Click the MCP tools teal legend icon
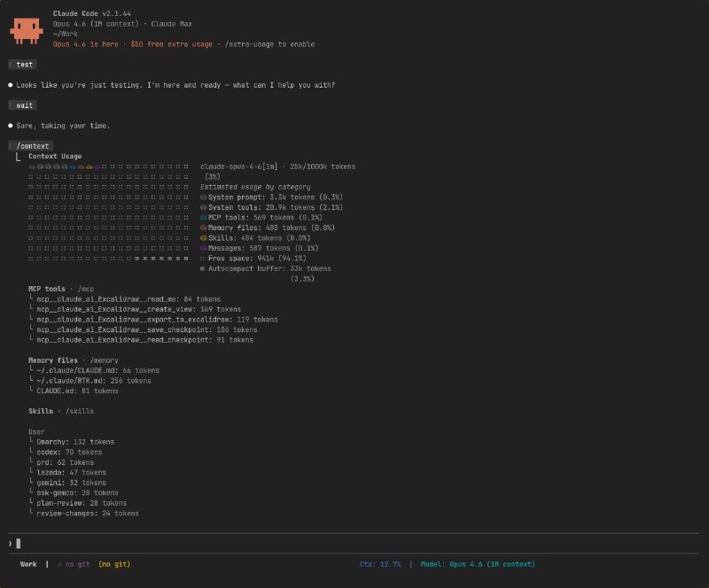709x588 pixels. click(x=204, y=217)
